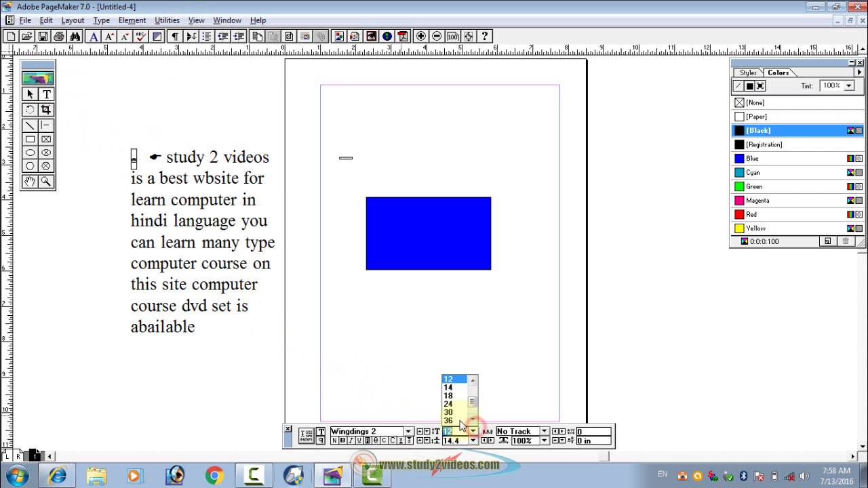The width and height of the screenshot is (868, 488).
Task: Select the Hand tool
Action: tap(30, 181)
